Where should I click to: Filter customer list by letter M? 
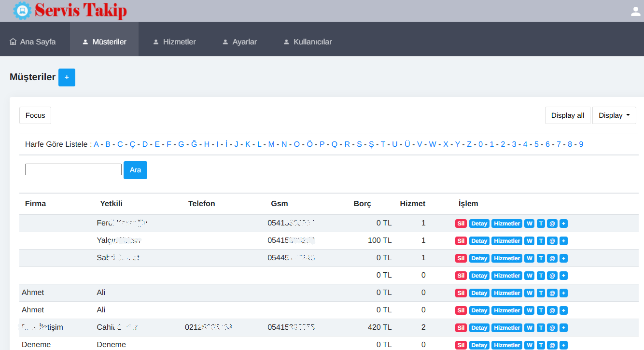pos(271,144)
